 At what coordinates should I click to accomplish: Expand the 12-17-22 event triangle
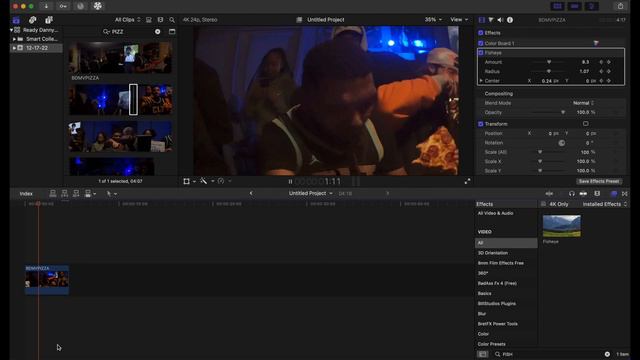pyautogui.click(x=14, y=48)
